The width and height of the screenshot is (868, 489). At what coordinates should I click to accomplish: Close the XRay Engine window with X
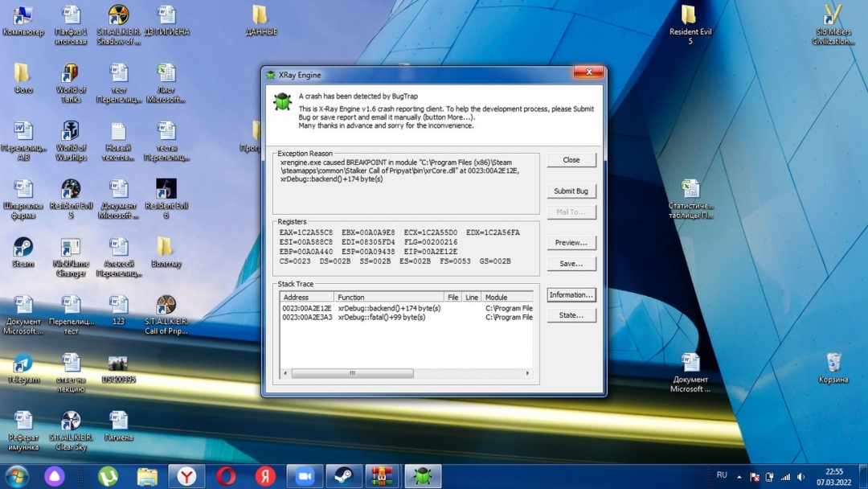pos(588,72)
